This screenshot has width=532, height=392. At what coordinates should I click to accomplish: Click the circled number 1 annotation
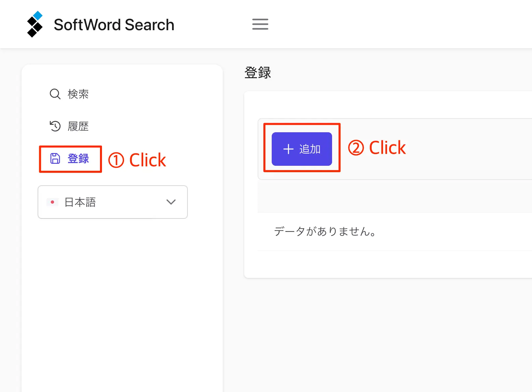116,160
